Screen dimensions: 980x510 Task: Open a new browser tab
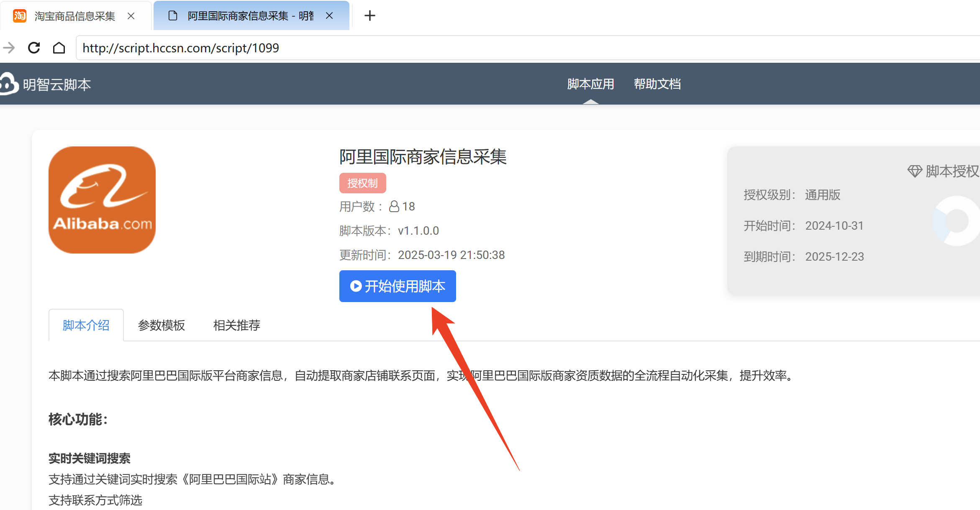coord(370,16)
